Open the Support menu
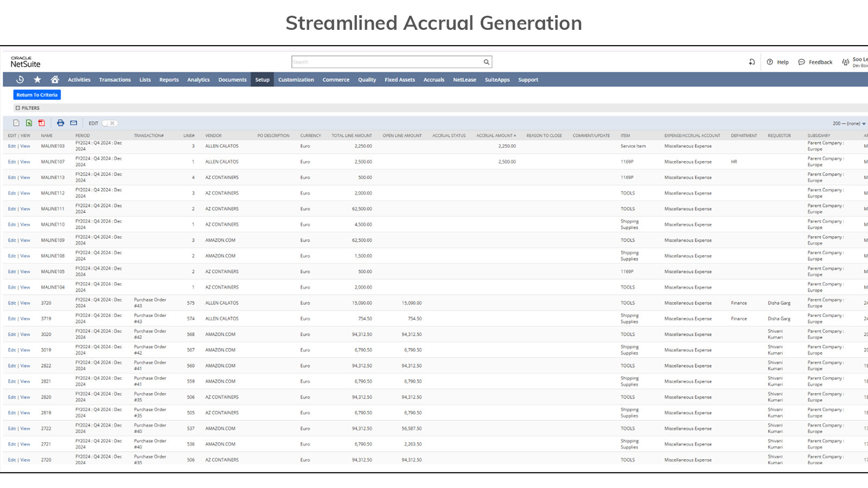Image resolution: width=868 pixels, height=488 pixels. 528,80
